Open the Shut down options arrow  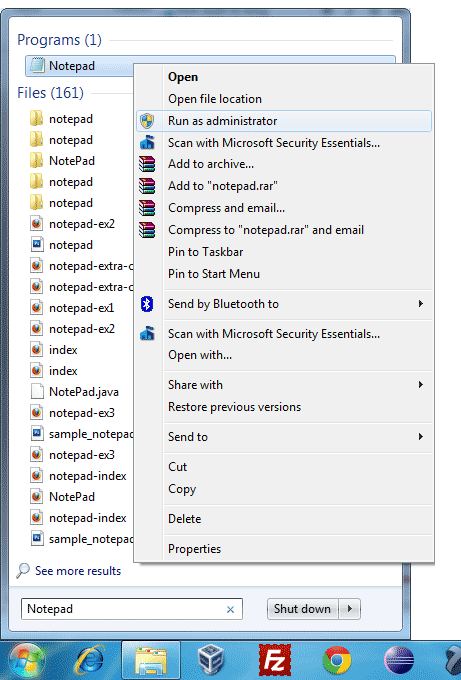(x=350, y=609)
